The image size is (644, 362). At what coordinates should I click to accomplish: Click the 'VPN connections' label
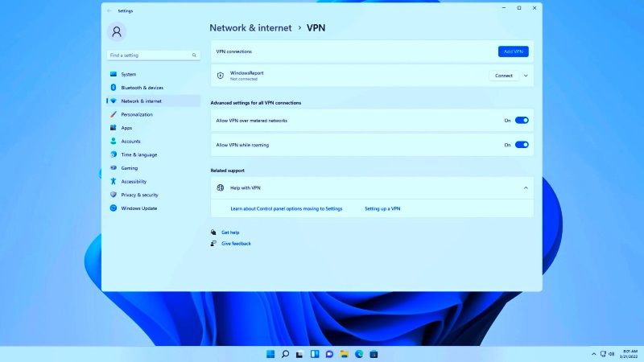coord(234,51)
